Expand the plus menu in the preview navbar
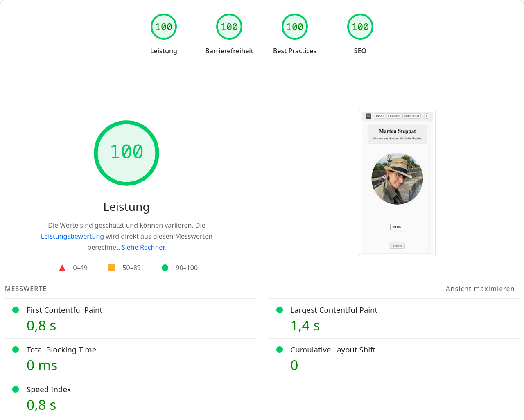This screenshot has height=420, width=524. point(426,116)
